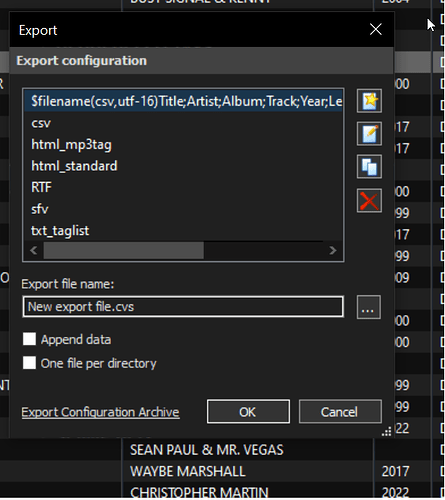Click the Copy export configuration icon
The width and height of the screenshot is (445, 500).
click(369, 166)
